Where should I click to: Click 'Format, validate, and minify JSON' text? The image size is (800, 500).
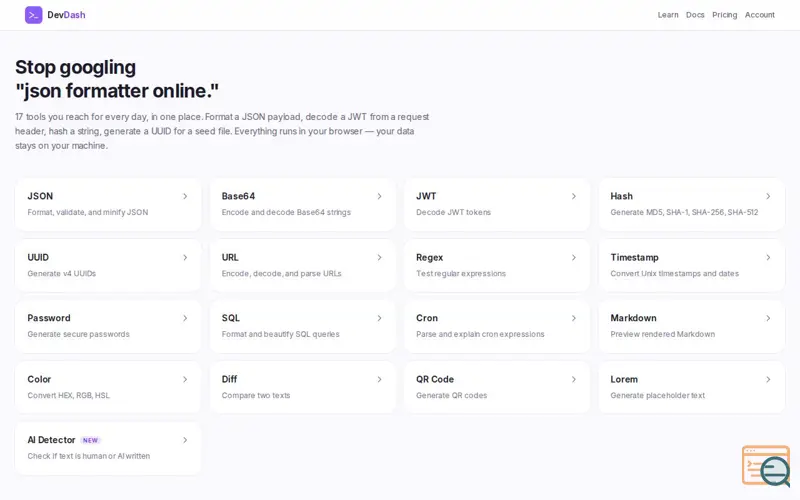(88, 212)
